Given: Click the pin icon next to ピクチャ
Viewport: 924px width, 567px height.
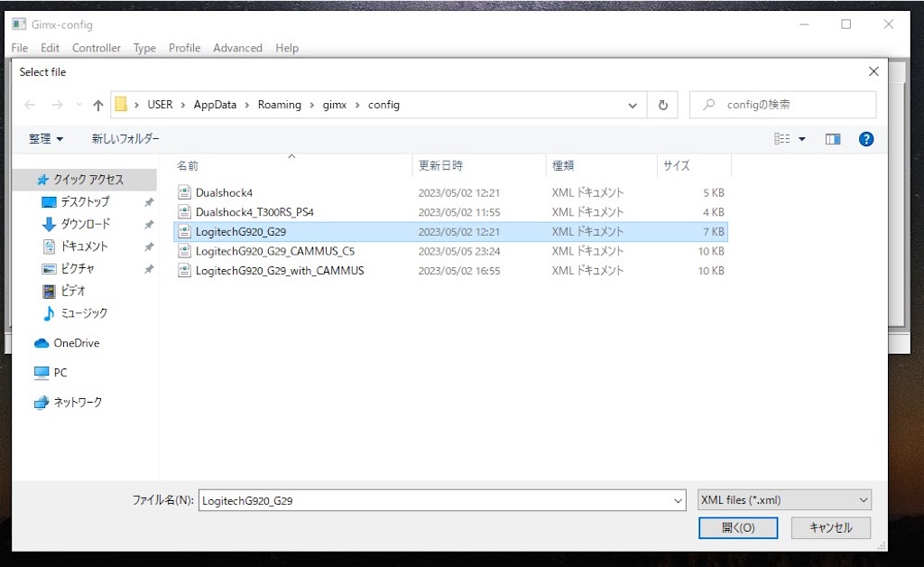Looking at the screenshot, I should 149,269.
